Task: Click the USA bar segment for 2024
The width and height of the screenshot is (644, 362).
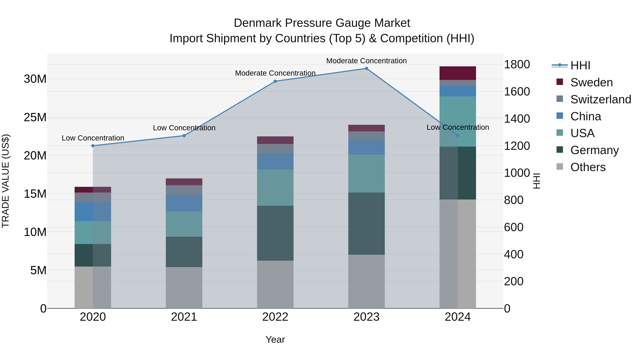Action: point(458,121)
